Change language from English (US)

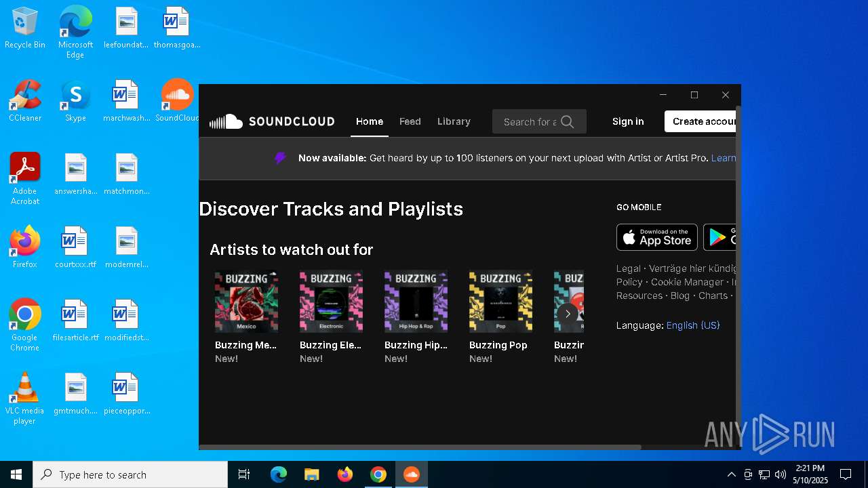tap(693, 325)
